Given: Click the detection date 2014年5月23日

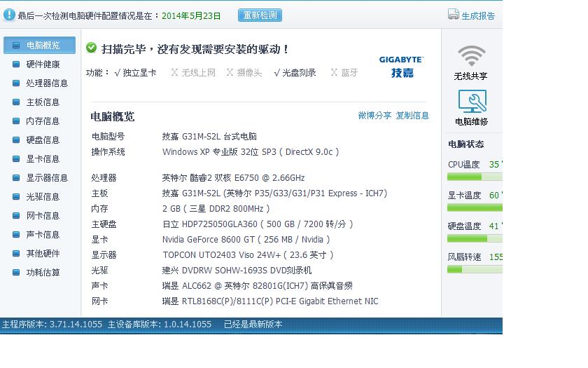Looking at the screenshot, I should [191, 15].
